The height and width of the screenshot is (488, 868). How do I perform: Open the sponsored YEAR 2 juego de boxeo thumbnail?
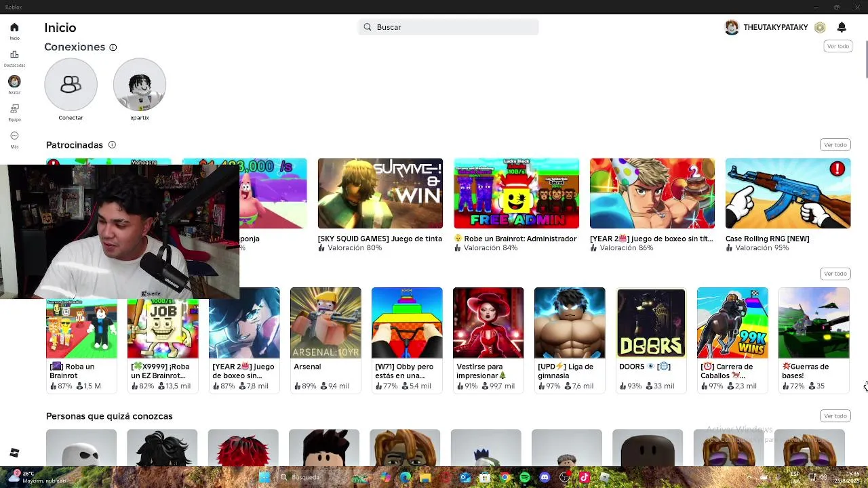(x=652, y=193)
